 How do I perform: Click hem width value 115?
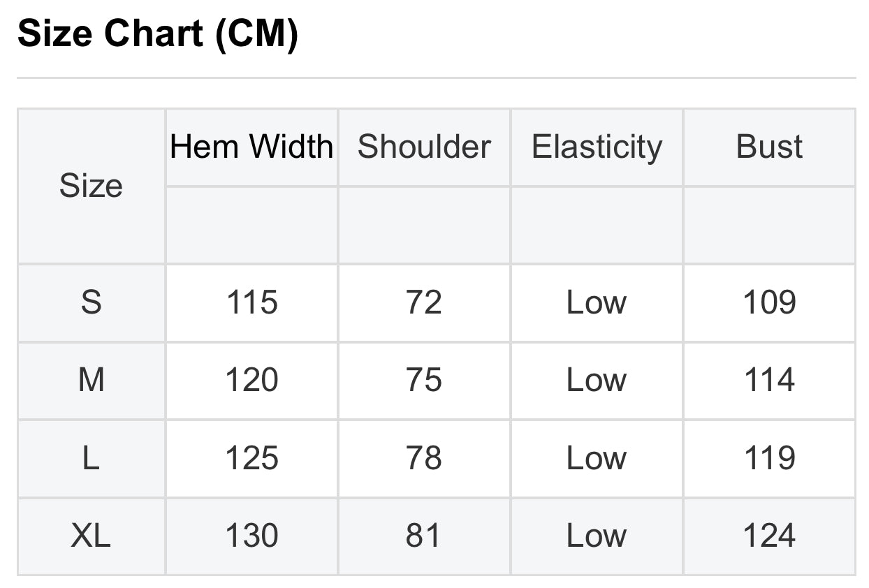(x=251, y=303)
